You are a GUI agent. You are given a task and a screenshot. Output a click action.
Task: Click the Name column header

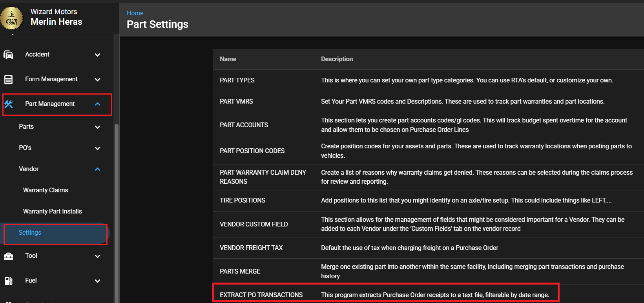[228, 59]
